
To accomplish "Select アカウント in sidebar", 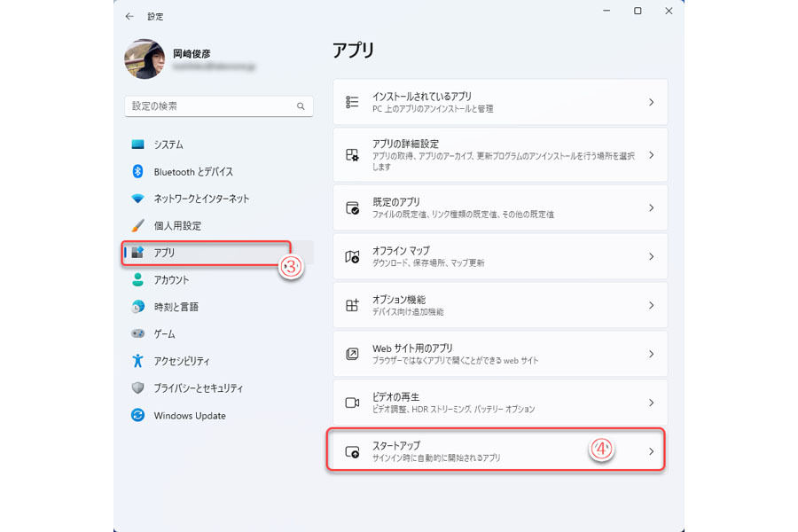I will (x=171, y=280).
